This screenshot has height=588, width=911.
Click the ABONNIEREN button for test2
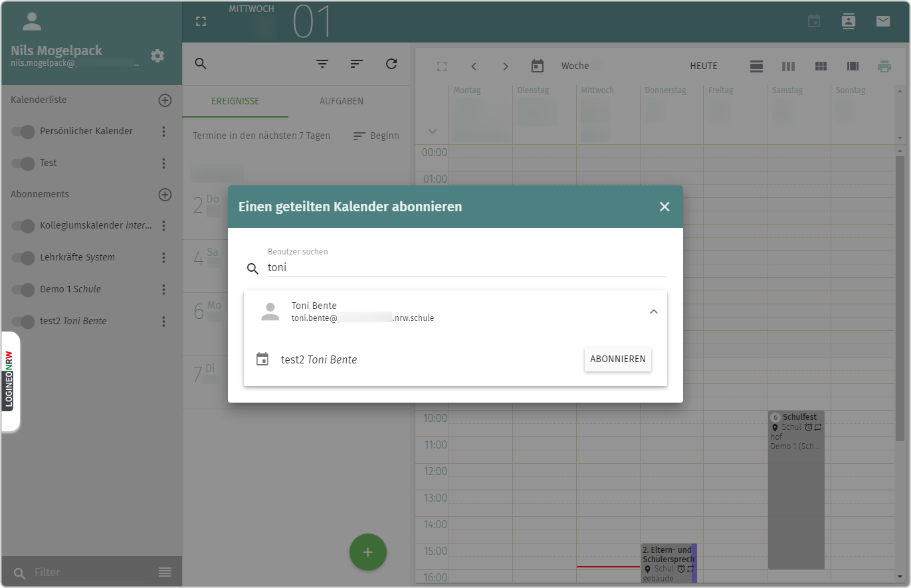pos(617,359)
